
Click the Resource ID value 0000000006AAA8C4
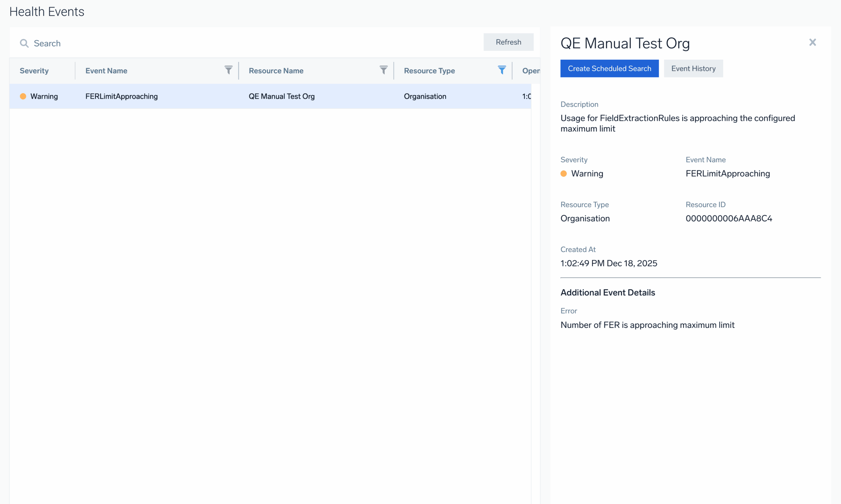click(729, 219)
